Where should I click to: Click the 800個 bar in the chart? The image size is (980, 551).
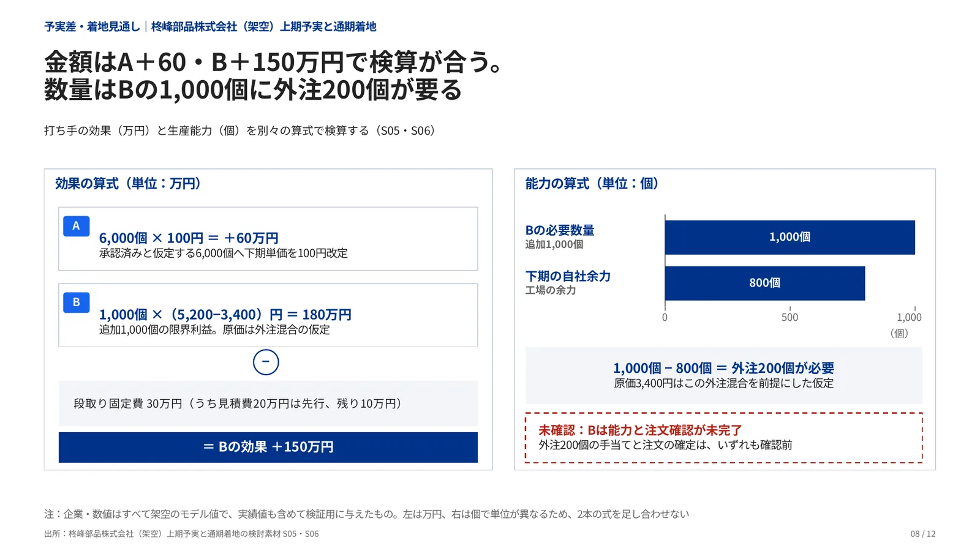(x=765, y=283)
